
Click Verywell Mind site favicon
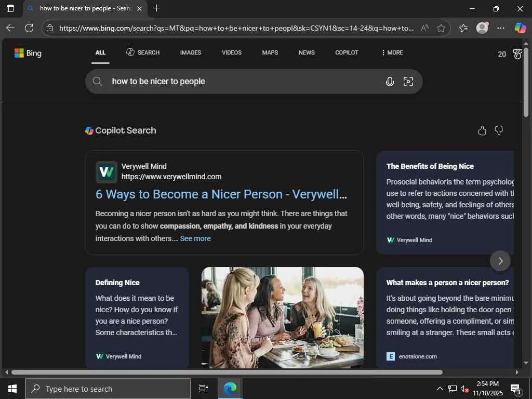point(106,172)
